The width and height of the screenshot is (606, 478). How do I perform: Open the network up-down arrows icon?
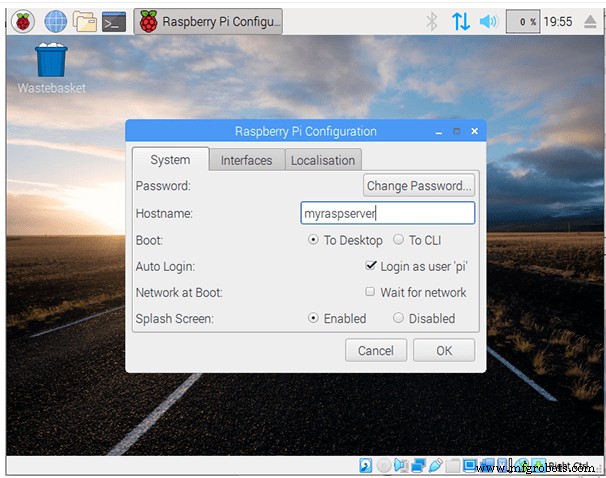point(461,21)
